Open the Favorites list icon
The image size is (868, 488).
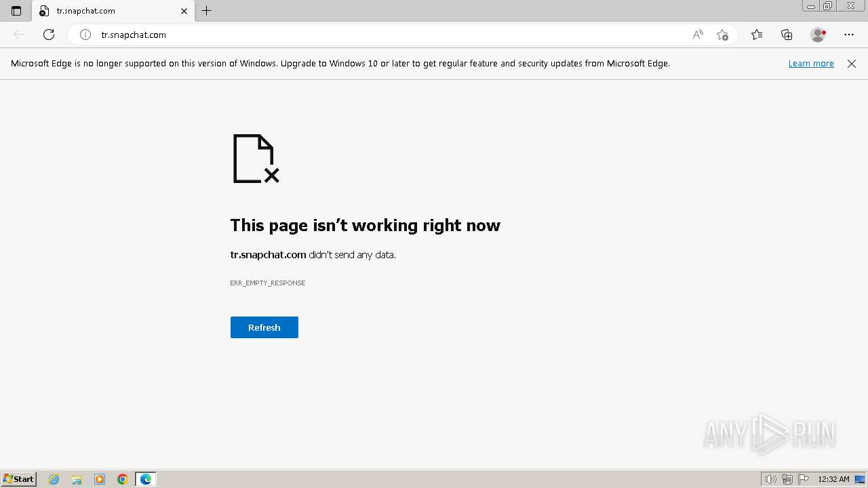pos(757,35)
